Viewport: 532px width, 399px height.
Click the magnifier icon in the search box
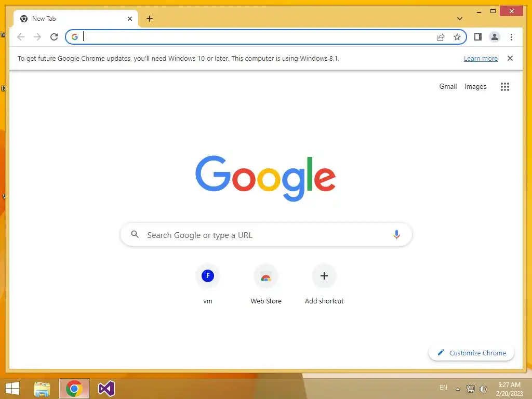pyautogui.click(x=135, y=234)
